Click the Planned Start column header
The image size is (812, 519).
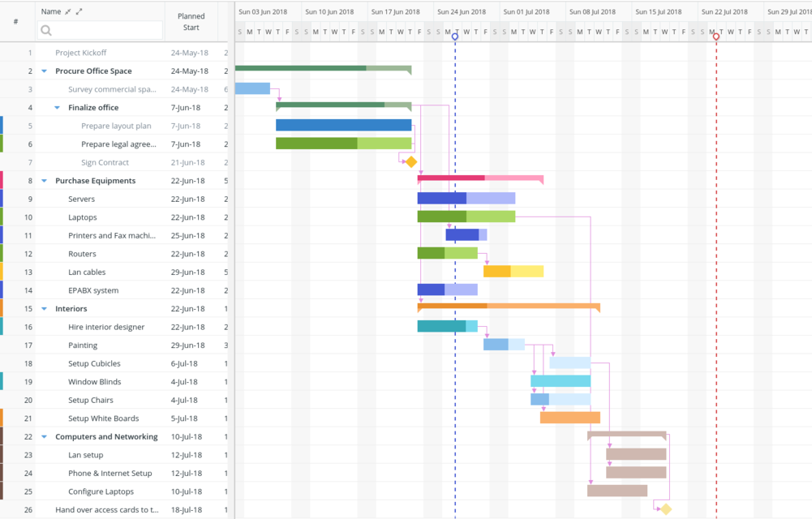(191, 20)
